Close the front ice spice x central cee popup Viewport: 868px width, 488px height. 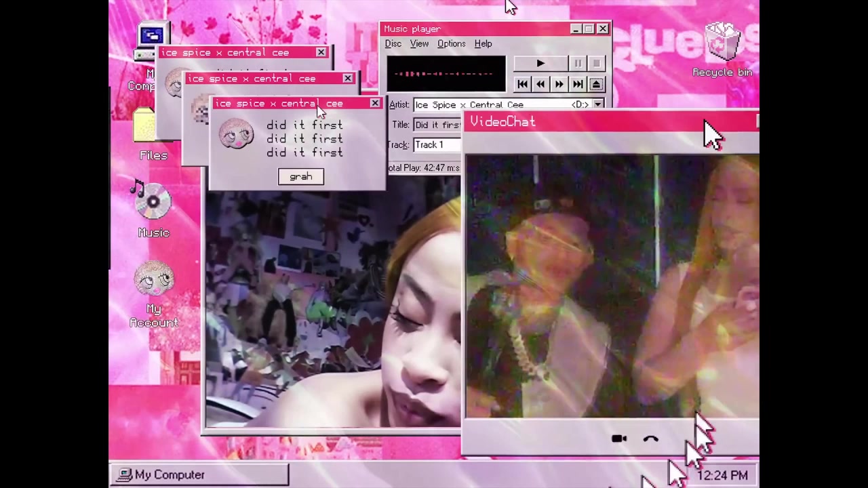tap(375, 104)
